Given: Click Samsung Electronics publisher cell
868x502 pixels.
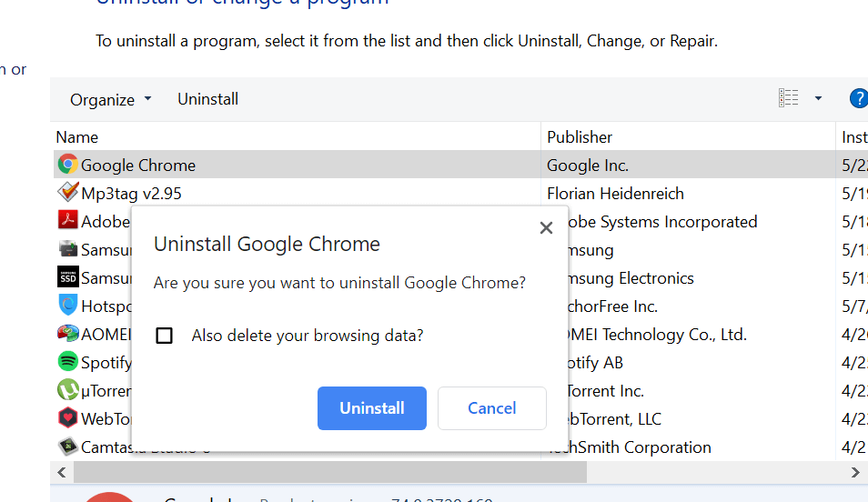Looking at the screenshot, I should pos(631,278).
